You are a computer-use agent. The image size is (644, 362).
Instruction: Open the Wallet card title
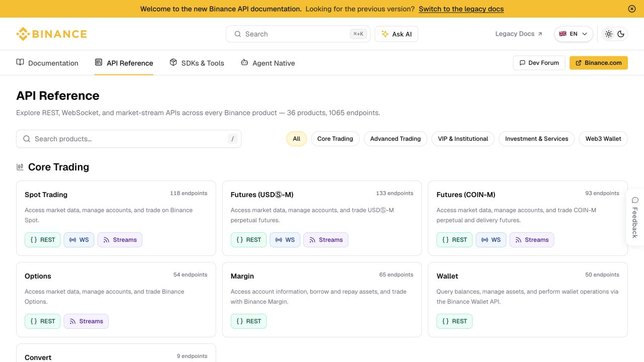[x=447, y=276]
